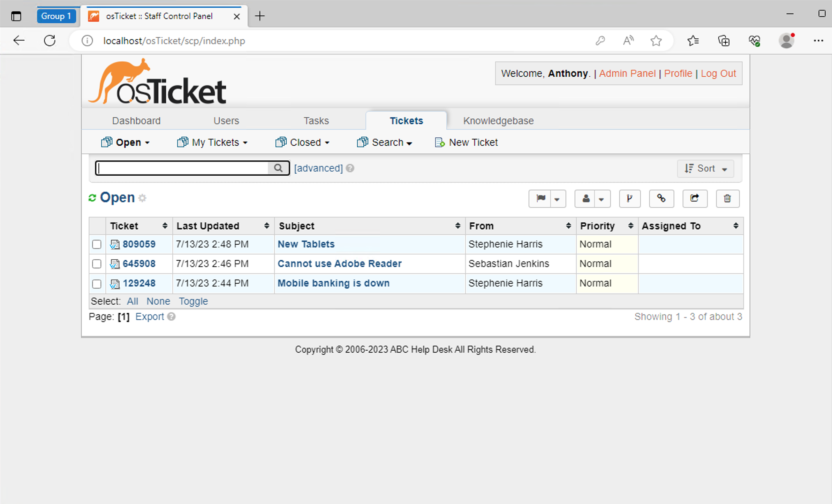Click the transfer ticket icon

694,198
